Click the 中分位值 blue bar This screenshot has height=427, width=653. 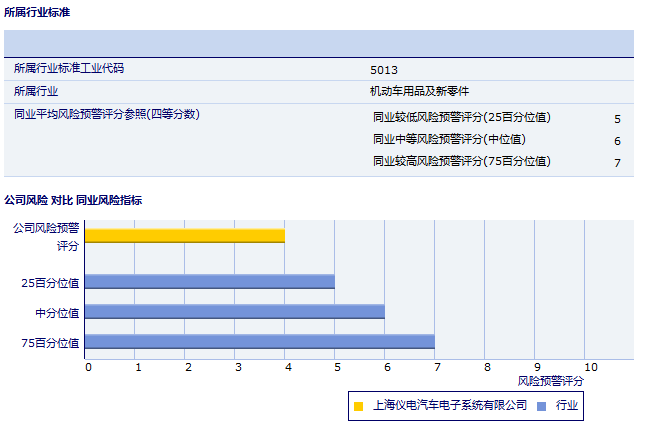click(x=235, y=311)
